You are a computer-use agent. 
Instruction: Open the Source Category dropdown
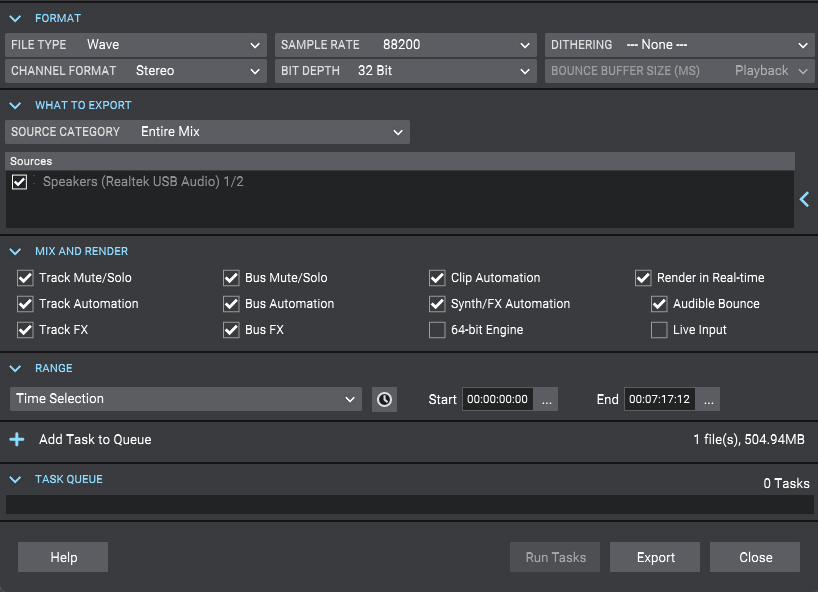point(207,132)
